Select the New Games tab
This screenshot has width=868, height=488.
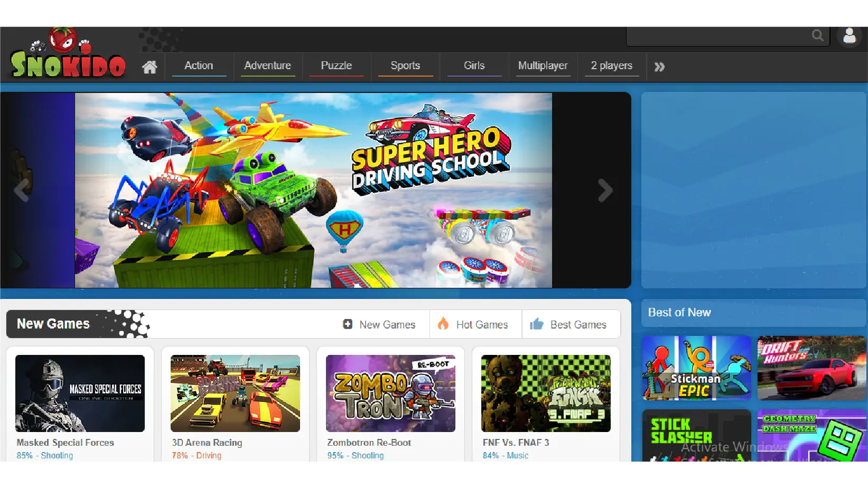point(379,325)
